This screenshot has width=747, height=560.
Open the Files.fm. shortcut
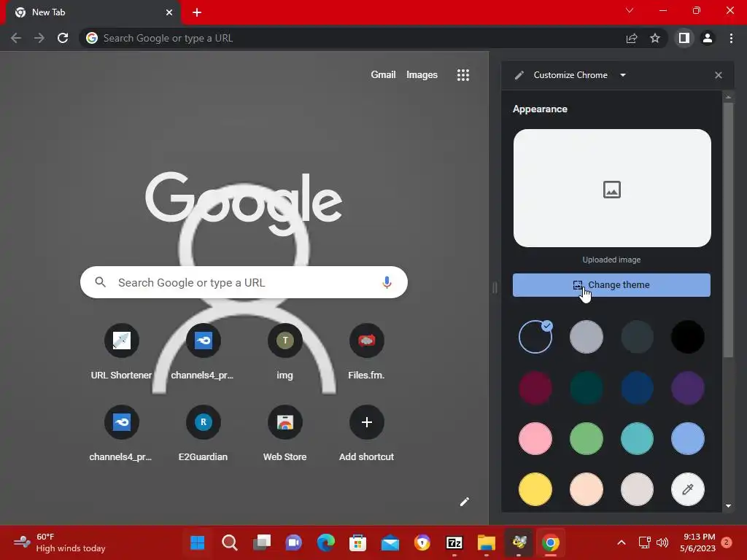click(366, 351)
